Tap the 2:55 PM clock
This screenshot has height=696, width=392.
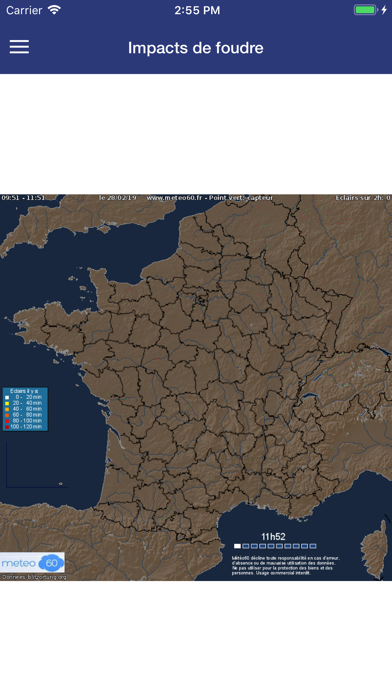coord(197,10)
